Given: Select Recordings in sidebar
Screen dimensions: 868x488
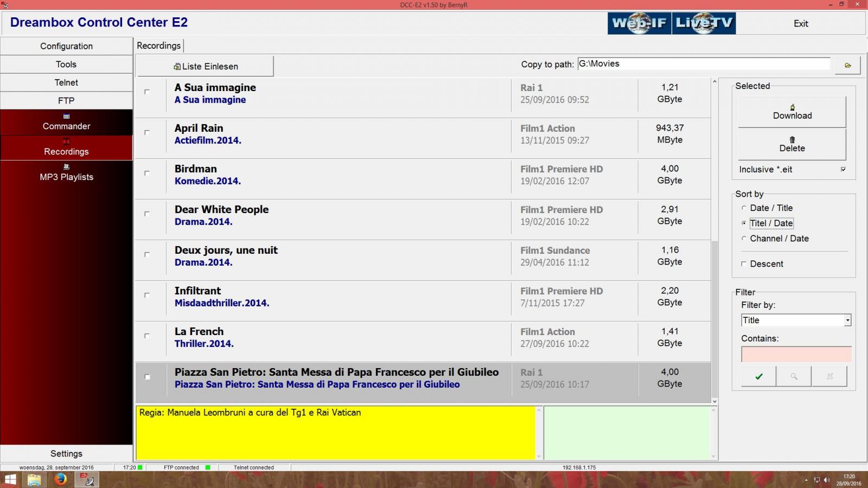Looking at the screenshot, I should tap(66, 148).
